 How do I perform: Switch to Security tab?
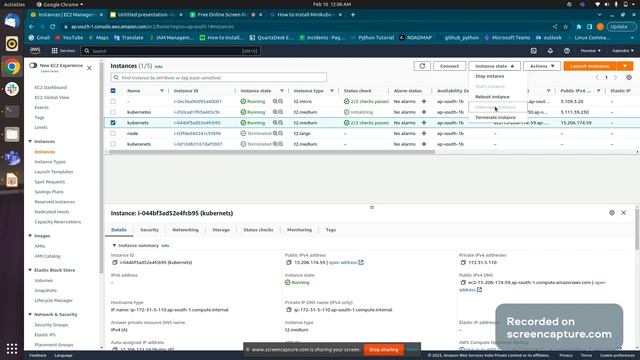click(x=149, y=230)
